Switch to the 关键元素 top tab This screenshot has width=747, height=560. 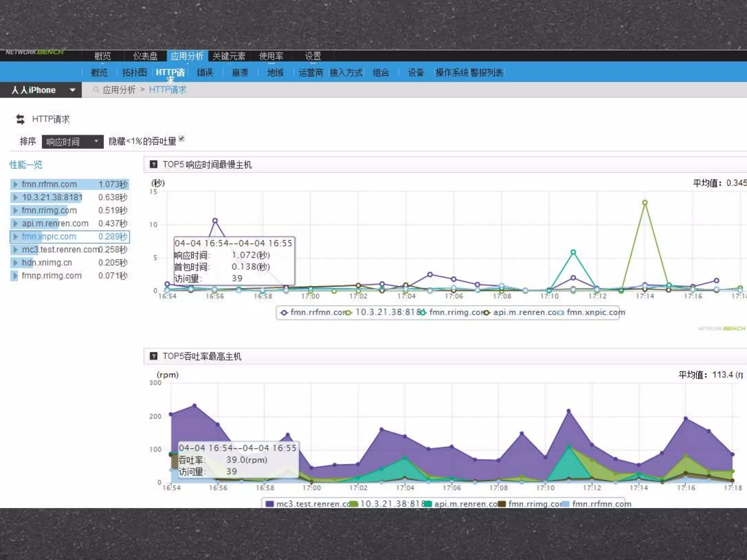click(229, 56)
